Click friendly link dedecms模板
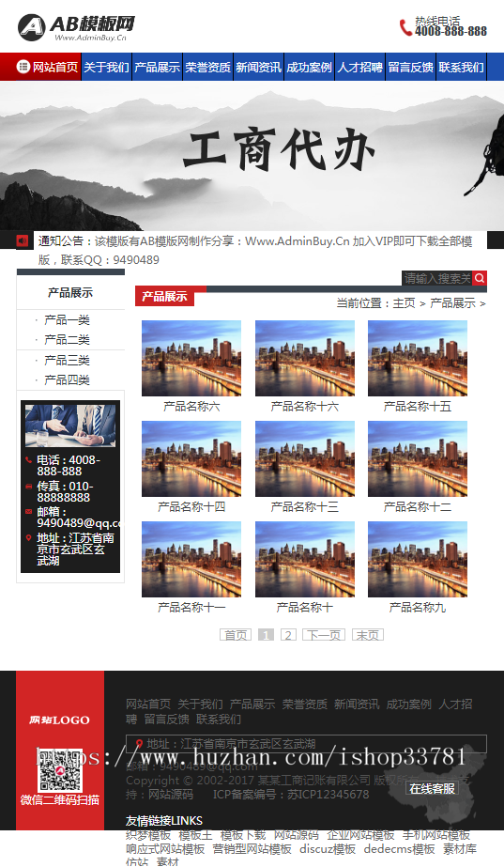504x867 pixels. click(400, 849)
